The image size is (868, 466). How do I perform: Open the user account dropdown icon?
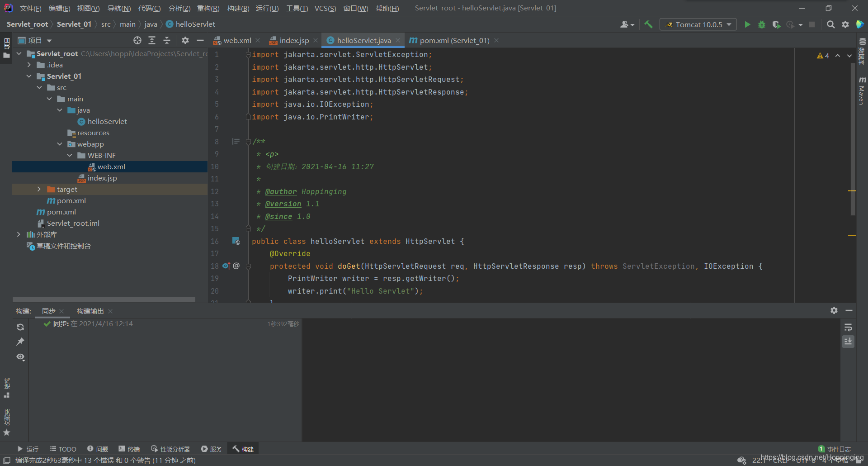[627, 24]
